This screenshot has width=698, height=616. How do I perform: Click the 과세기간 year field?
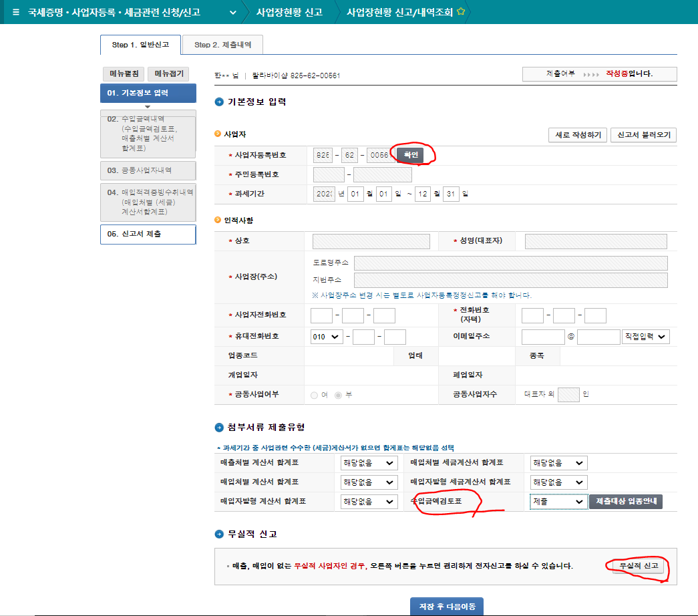324,194
